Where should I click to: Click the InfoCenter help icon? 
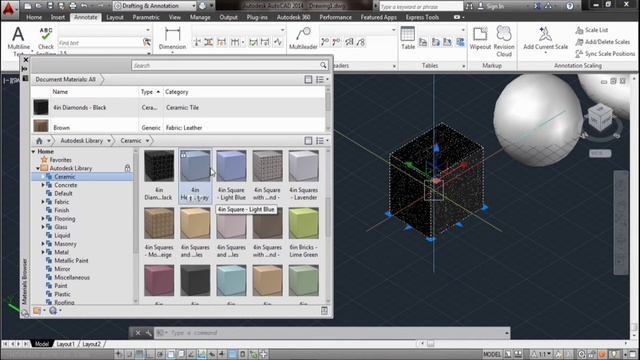(570, 6)
